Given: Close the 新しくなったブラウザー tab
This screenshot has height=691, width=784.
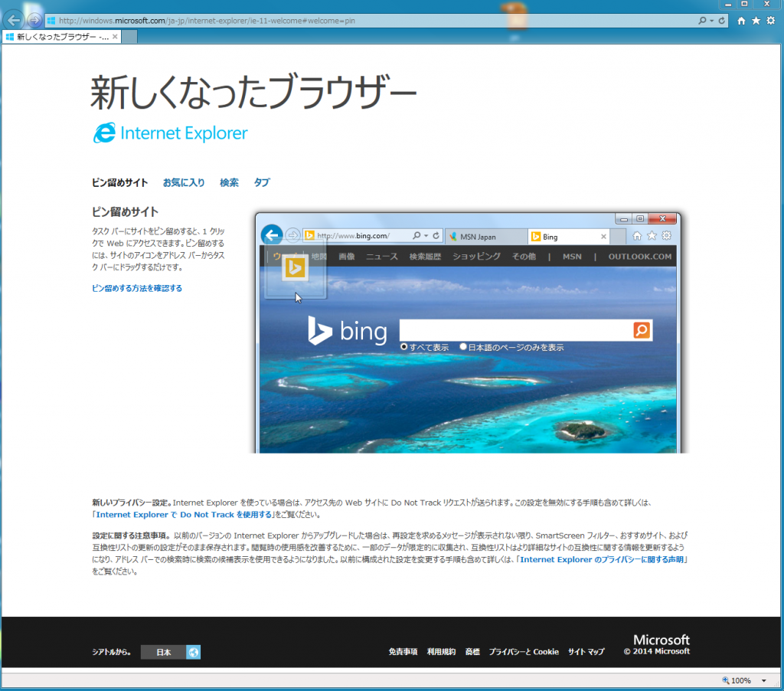Looking at the screenshot, I should click(115, 37).
